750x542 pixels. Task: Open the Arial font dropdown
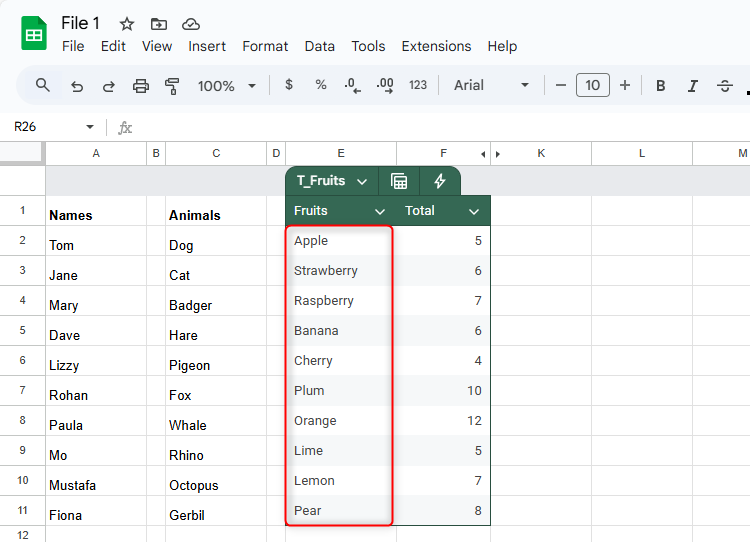point(491,86)
